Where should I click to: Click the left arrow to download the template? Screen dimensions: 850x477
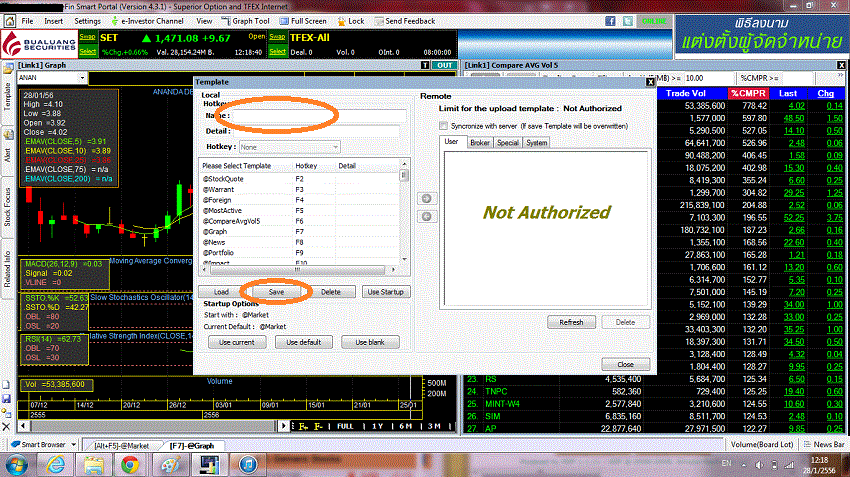tap(427, 217)
